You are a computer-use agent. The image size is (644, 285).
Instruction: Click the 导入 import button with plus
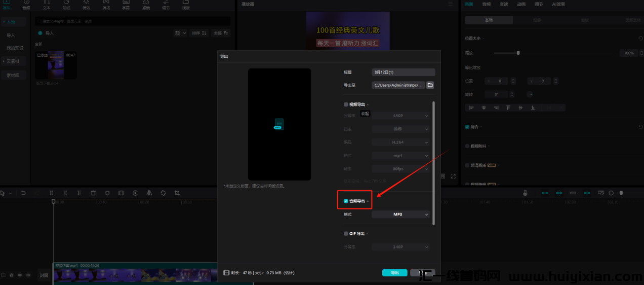tap(46, 33)
